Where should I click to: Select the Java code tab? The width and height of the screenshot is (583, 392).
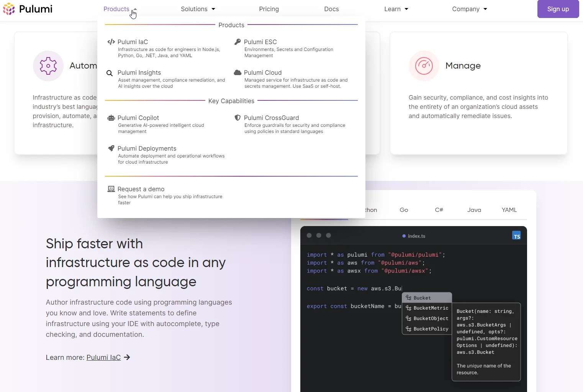pyautogui.click(x=474, y=210)
